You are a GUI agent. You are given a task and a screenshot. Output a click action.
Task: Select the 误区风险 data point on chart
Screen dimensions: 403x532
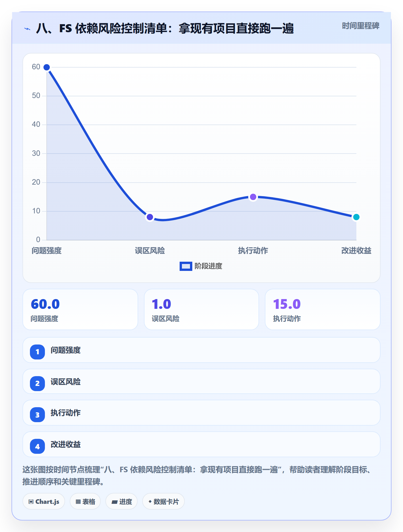(x=150, y=217)
